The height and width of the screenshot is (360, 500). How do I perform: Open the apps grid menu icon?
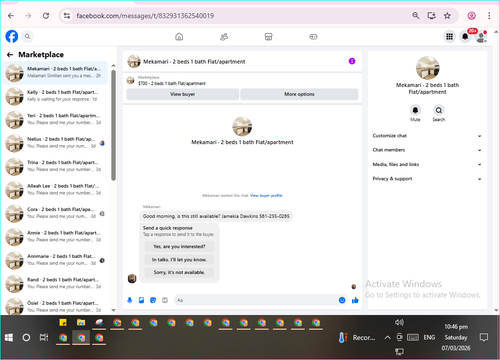[x=449, y=37]
